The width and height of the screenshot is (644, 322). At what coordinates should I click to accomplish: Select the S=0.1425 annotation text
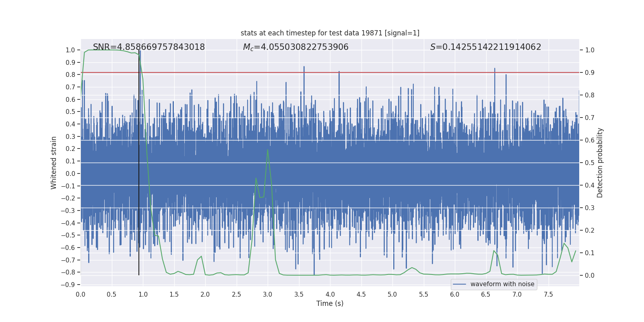pos(485,47)
